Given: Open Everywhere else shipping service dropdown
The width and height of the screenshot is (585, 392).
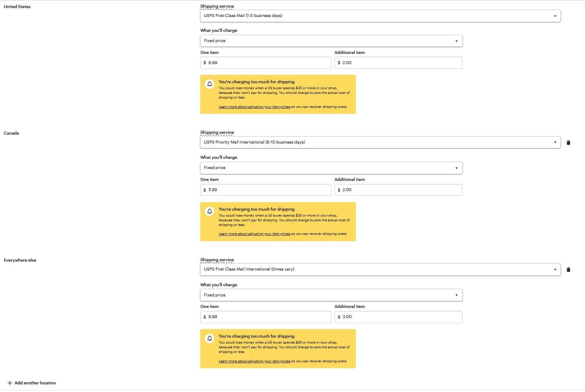Looking at the screenshot, I should (381, 269).
